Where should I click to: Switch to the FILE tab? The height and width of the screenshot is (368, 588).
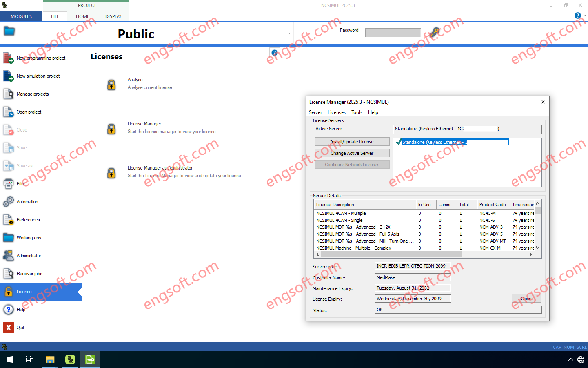pos(55,16)
